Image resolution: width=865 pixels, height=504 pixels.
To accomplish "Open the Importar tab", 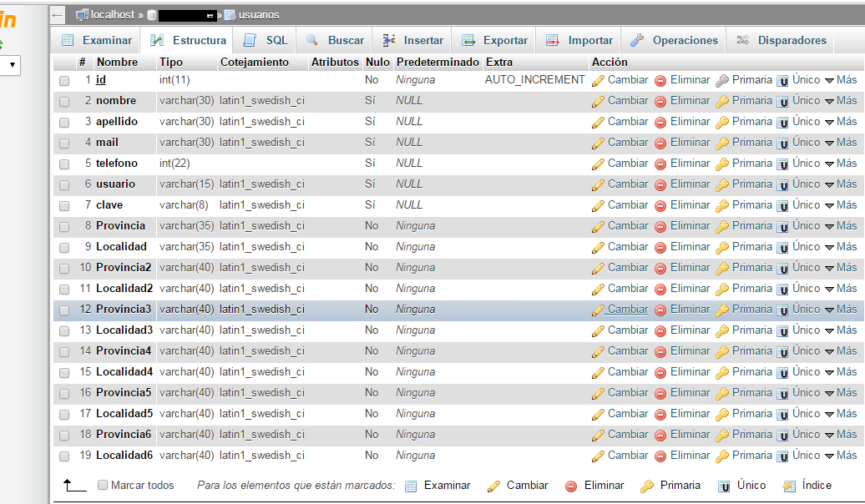I will pos(579,40).
